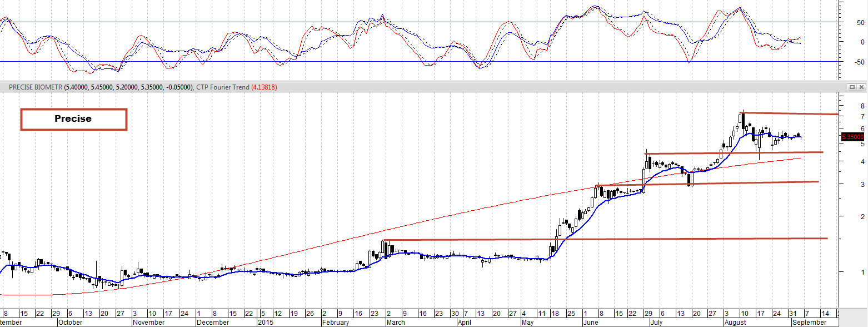Click the April label on date axis

point(465,322)
